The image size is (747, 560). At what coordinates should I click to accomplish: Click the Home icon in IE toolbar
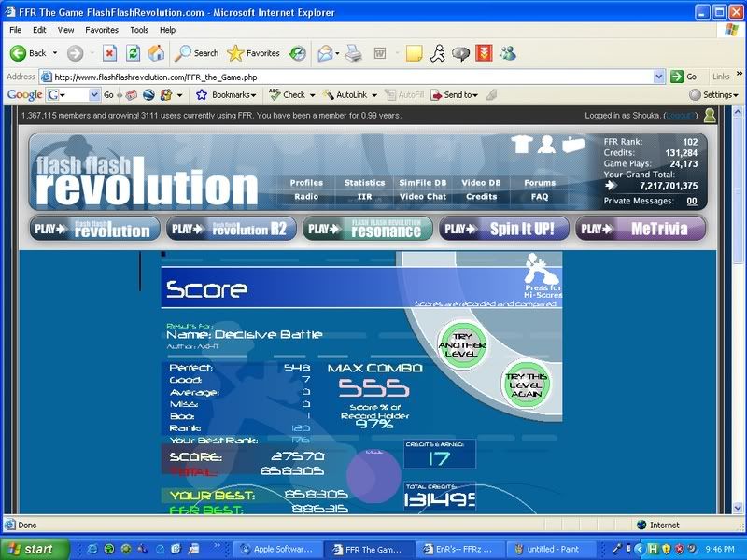pos(156,53)
